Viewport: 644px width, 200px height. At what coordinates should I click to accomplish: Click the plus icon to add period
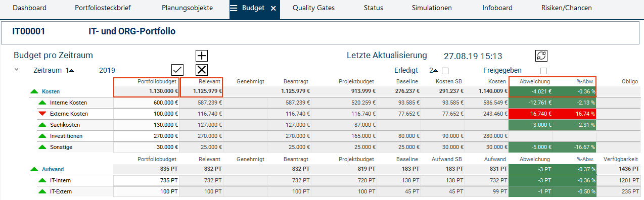coord(202,56)
